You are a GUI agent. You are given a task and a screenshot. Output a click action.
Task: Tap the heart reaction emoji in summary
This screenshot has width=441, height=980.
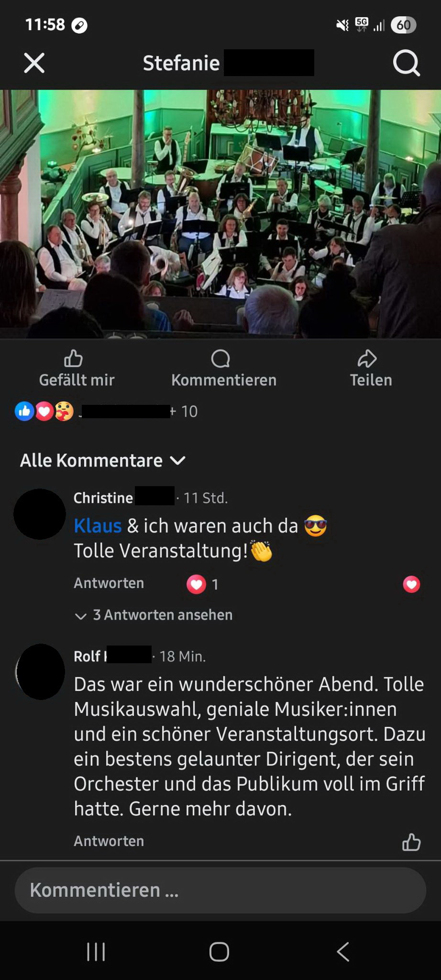(x=44, y=411)
